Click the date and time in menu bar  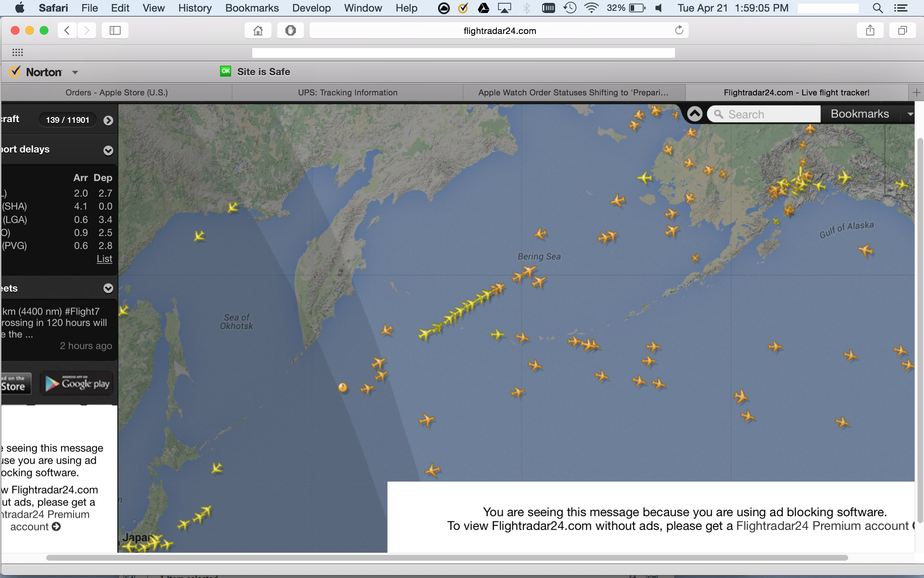pos(733,8)
